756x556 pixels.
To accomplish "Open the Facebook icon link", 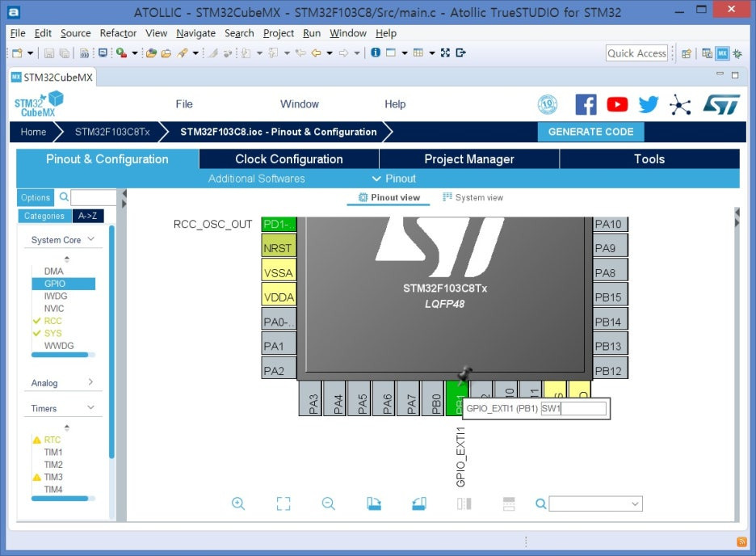I will [586, 104].
